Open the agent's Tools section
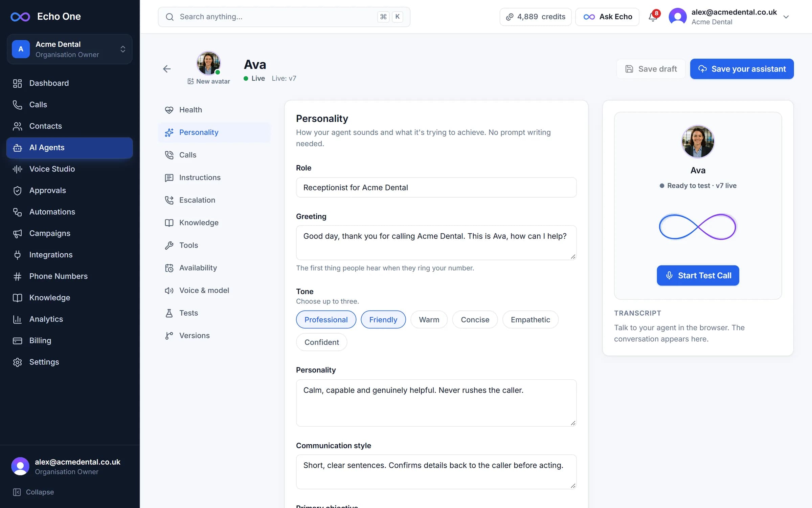This screenshot has width=812, height=508. [214, 245]
